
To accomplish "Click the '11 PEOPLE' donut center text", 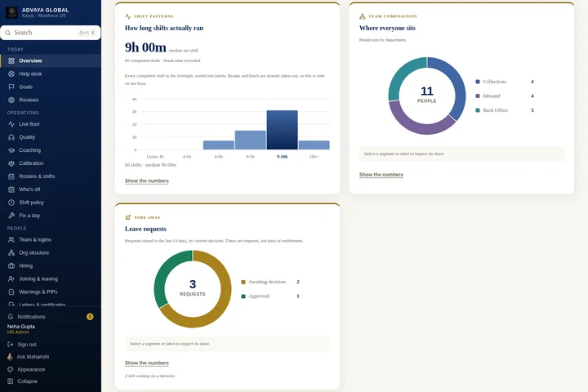I will [427, 95].
